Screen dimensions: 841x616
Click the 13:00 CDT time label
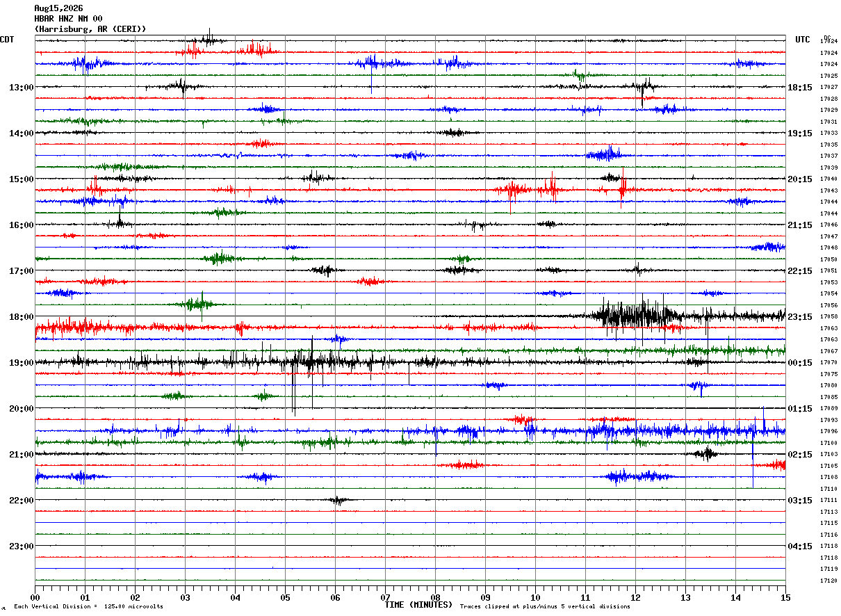[22, 88]
